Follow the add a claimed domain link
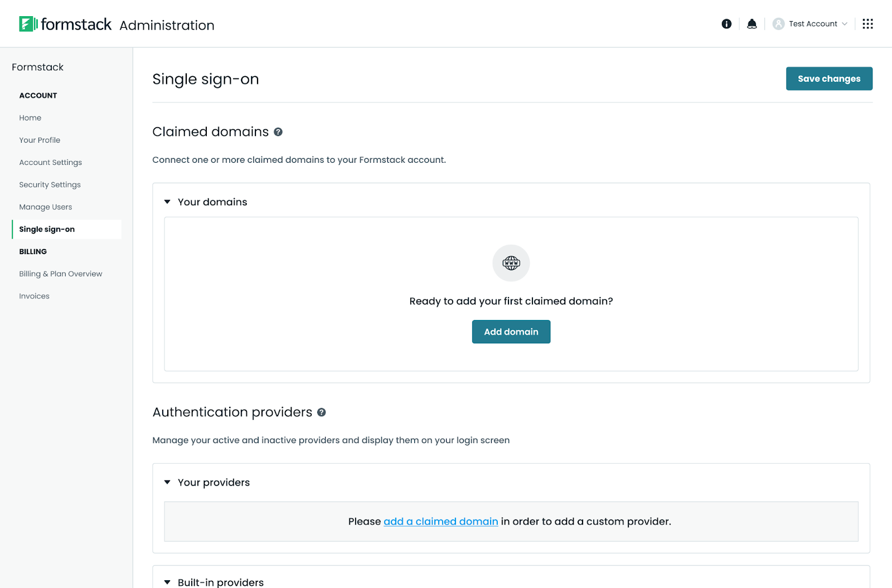The image size is (892, 588). click(441, 522)
